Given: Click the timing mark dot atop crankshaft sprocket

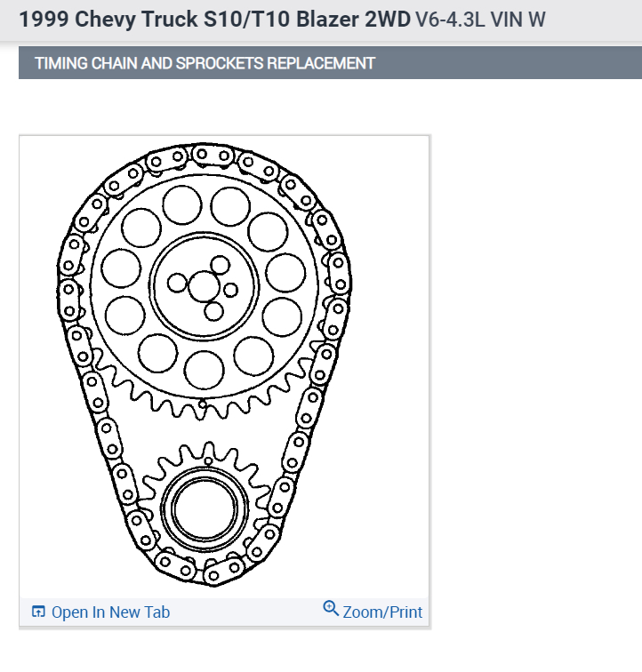Looking at the screenshot, I should [208, 461].
